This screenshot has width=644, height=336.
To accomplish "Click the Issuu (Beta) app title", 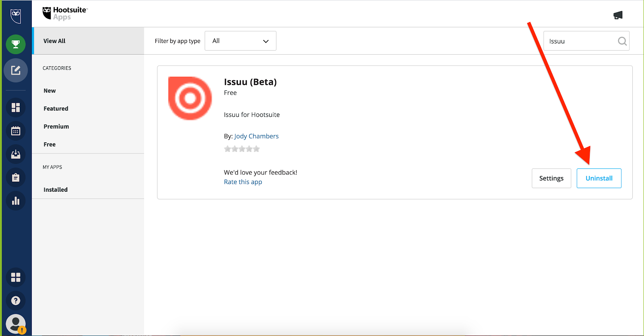I will 250,82.
